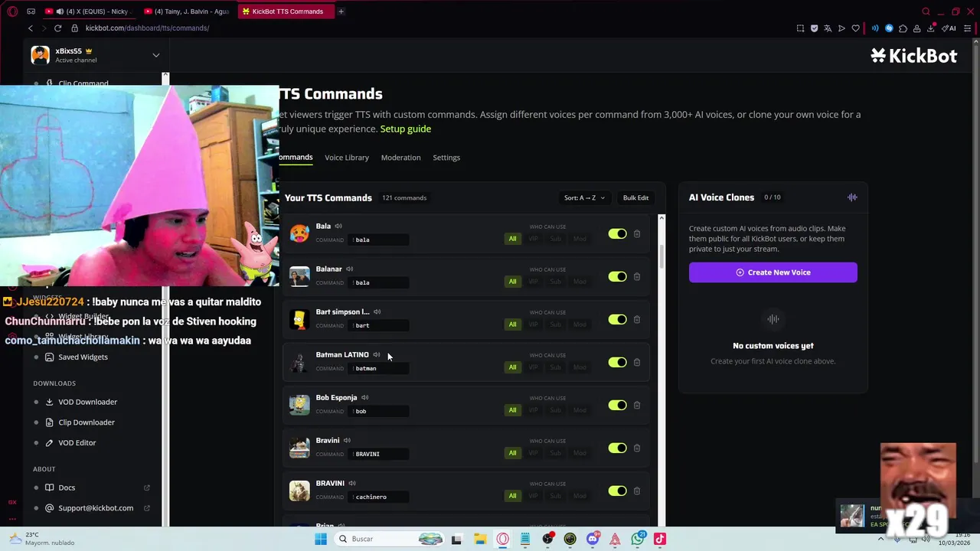Preview the Bart simpson voice sound icon
The width and height of the screenshot is (980, 551).
[x=377, y=311]
